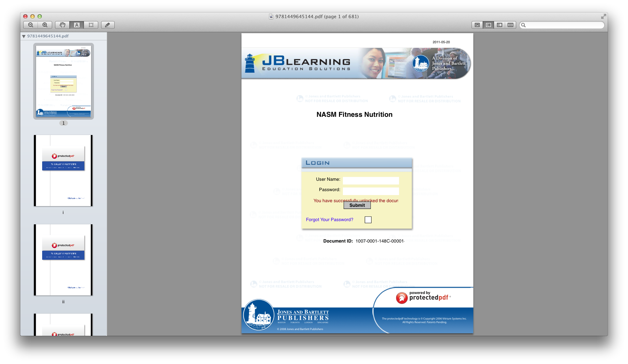Image resolution: width=628 pixels, height=364 pixels.
Task: Focus the Password field
Action: pyautogui.click(x=371, y=191)
